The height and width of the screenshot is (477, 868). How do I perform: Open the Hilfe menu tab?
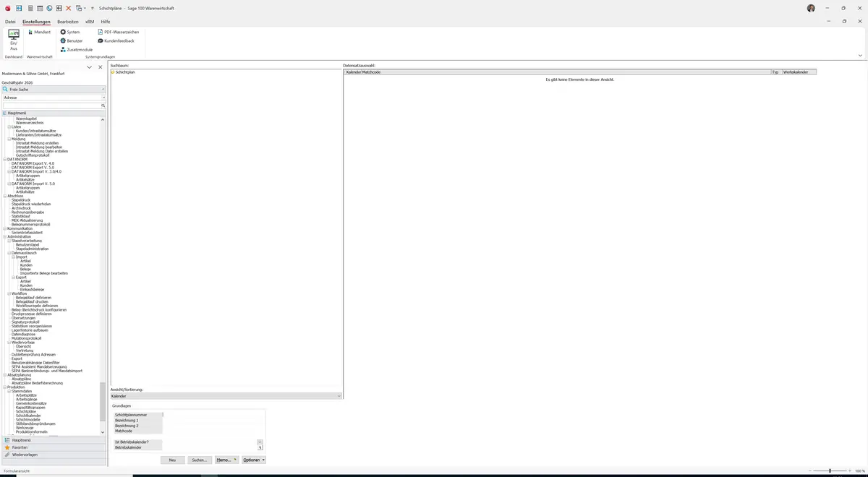point(106,22)
